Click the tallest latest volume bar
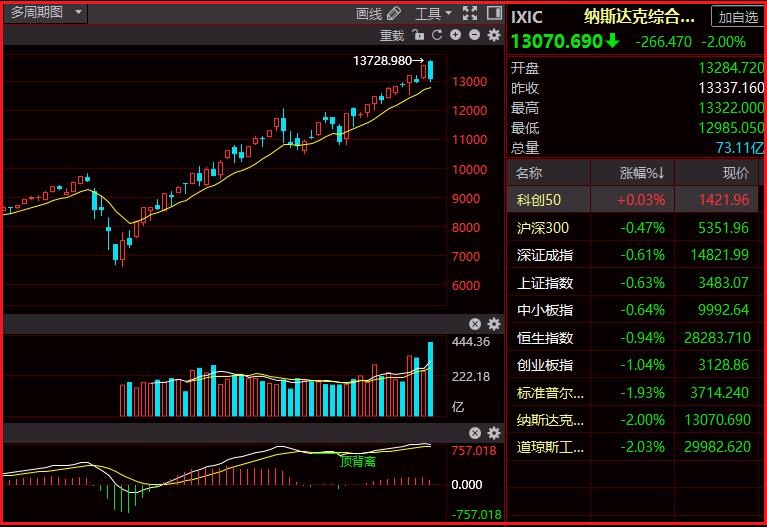 430,379
